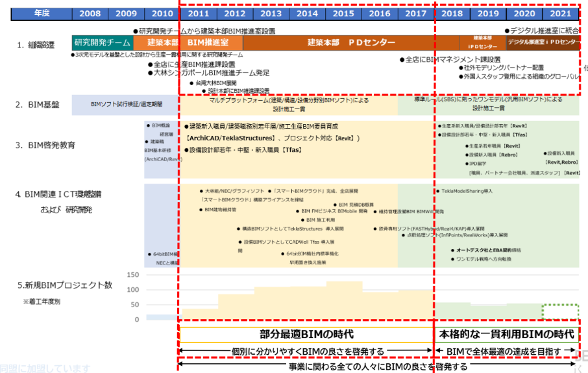This screenshot has height=373, width=588.
Task: Click the bullet BIM 見積DB概算
Action: coord(353,205)
